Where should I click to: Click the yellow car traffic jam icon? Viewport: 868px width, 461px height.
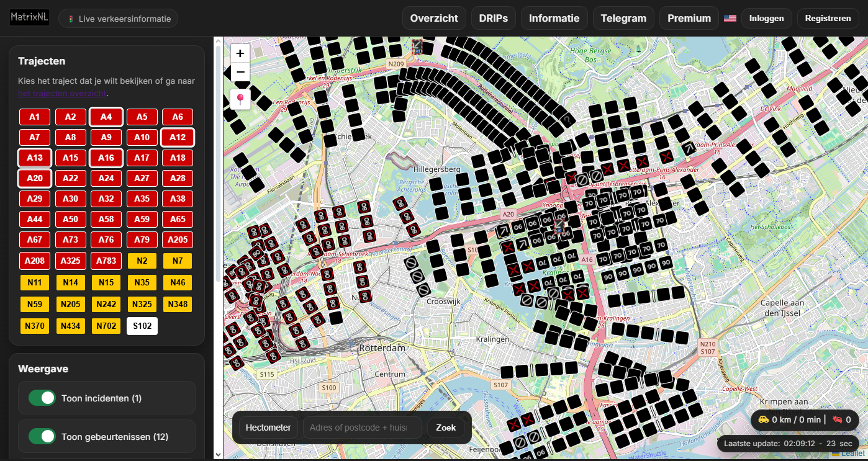click(x=763, y=420)
